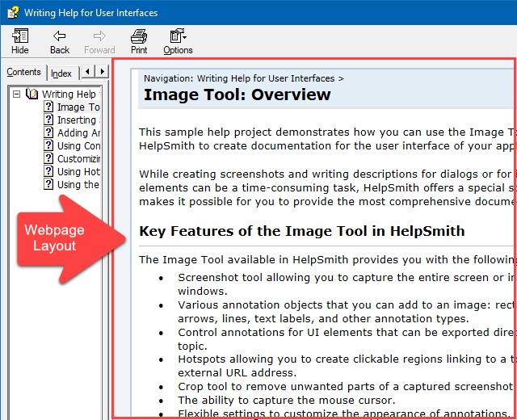
Task: Switch to the Index tab
Action: [x=61, y=73]
